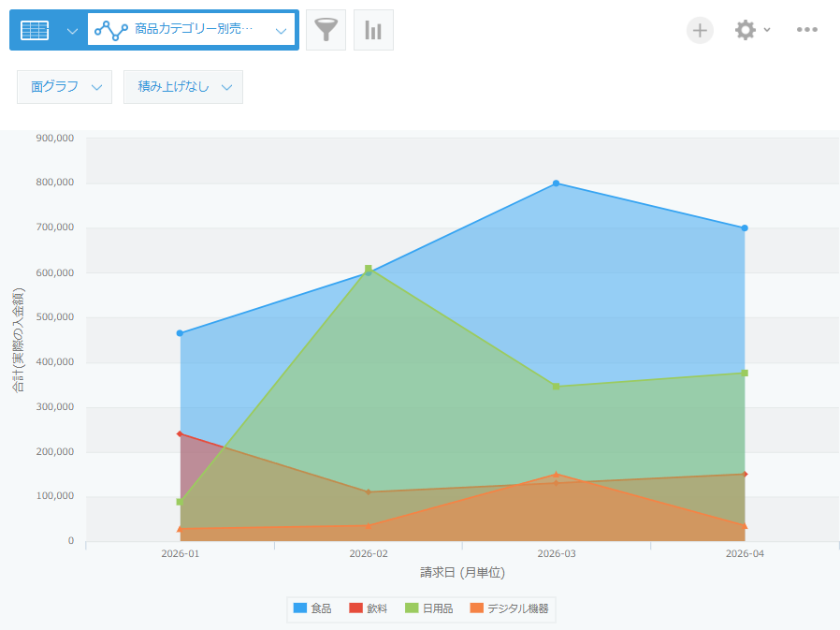Click the plus add record button
This screenshot has height=630, width=840.
[x=700, y=30]
